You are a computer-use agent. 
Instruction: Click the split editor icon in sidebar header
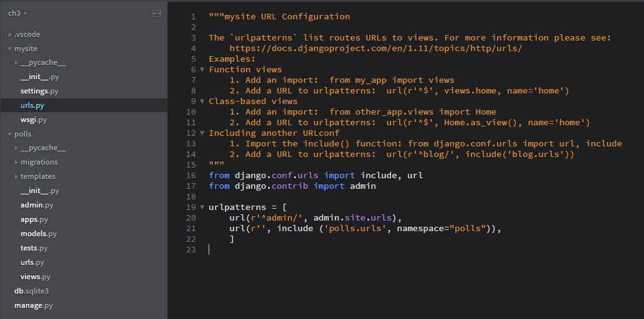[x=156, y=13]
